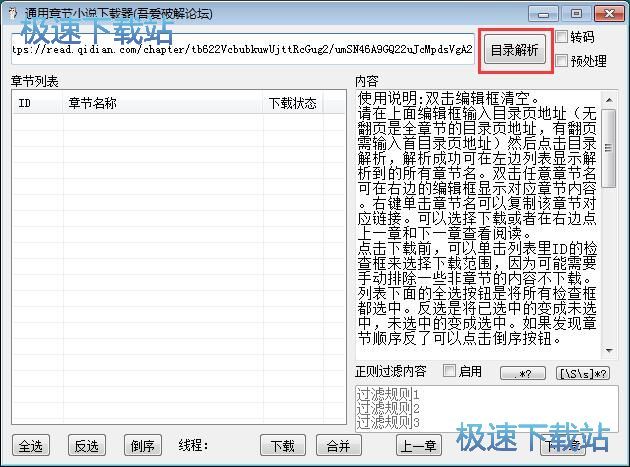Go to previous chapter 上一章
This screenshot has width=630, height=467.
419,445
